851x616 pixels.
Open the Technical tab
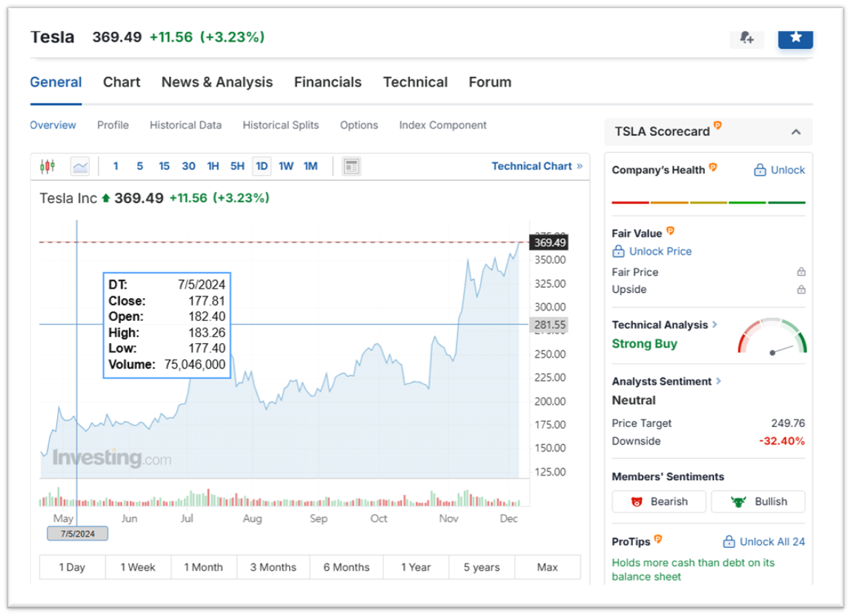click(x=415, y=82)
